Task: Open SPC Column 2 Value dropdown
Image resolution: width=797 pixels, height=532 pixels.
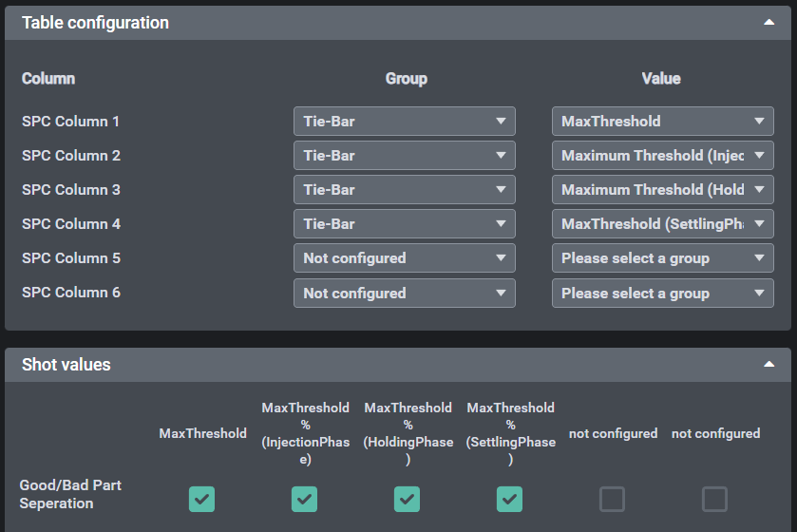Action: [x=662, y=156]
